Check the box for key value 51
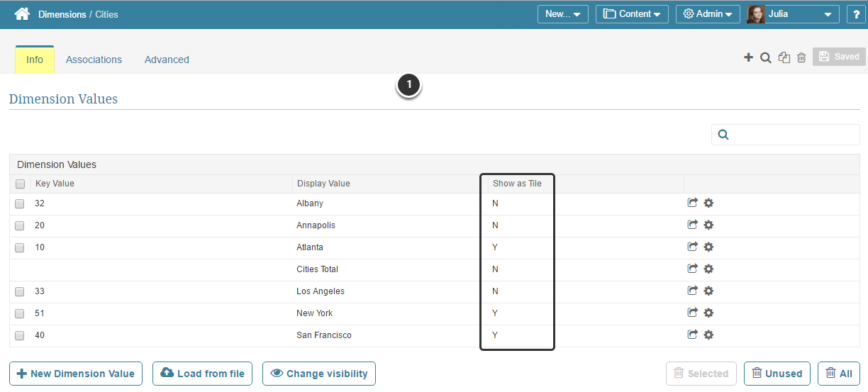The width and height of the screenshot is (868, 392). coord(20,314)
